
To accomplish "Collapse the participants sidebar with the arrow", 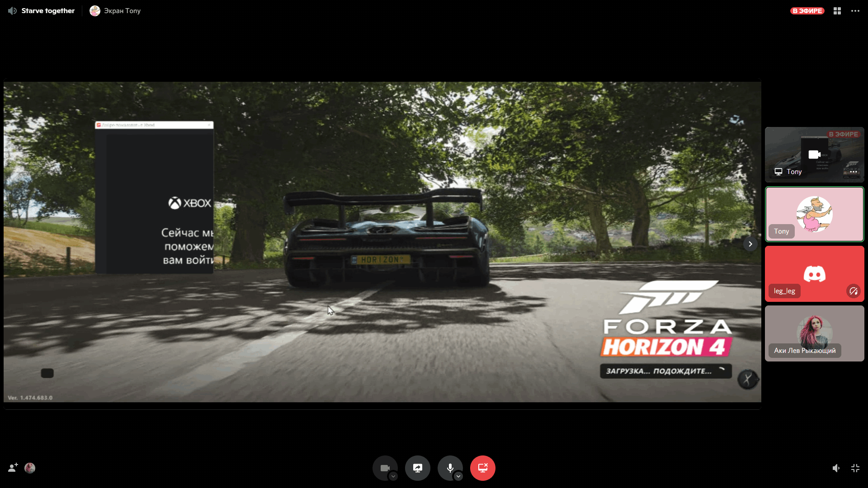I will click(x=750, y=244).
